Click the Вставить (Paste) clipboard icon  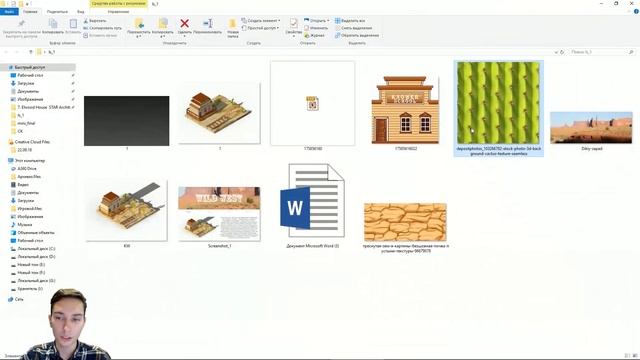(x=73, y=24)
